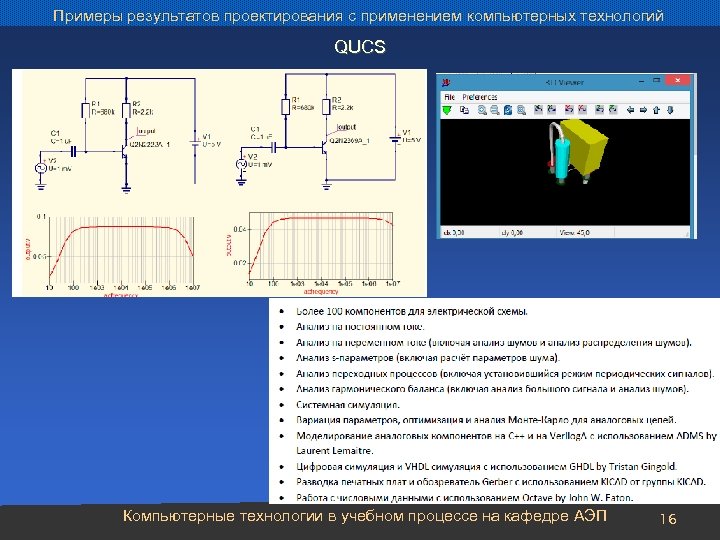Click the Copy 3D image to clipboard icon
Viewport: 720px width, 540px height.
[464, 110]
